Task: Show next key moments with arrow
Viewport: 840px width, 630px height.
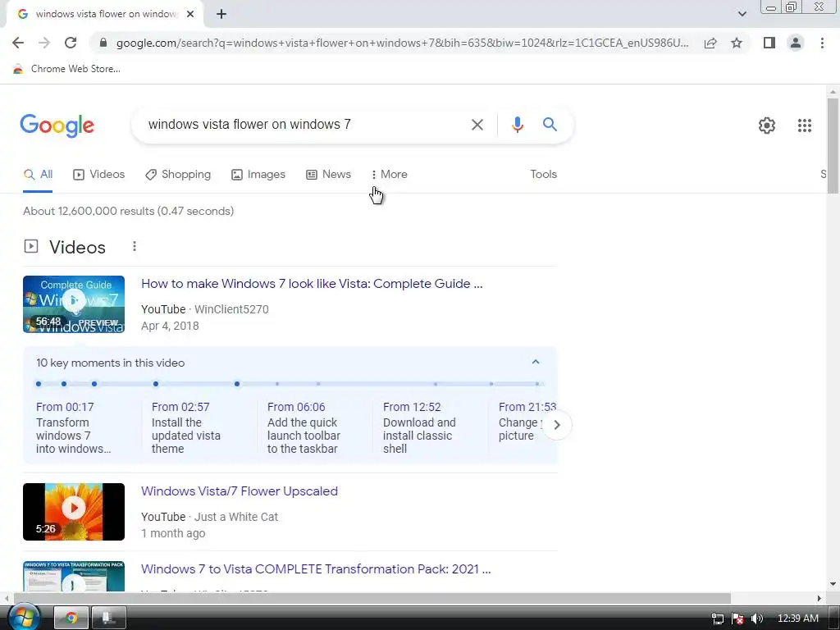Action: (557, 425)
